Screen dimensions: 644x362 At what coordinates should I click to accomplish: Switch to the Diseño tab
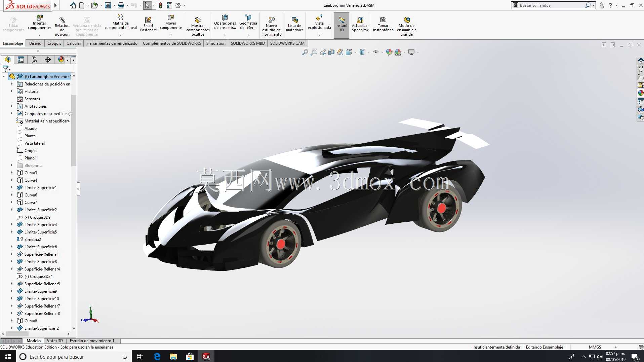click(x=35, y=43)
